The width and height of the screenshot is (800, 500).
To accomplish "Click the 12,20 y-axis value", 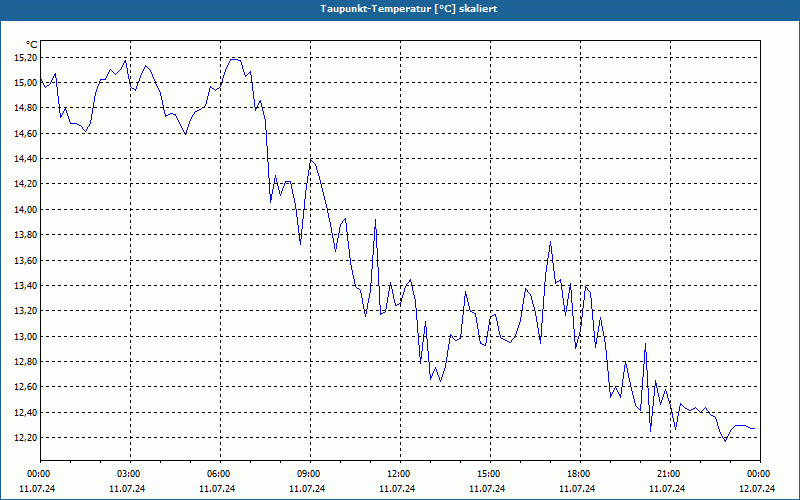I will (x=25, y=438).
